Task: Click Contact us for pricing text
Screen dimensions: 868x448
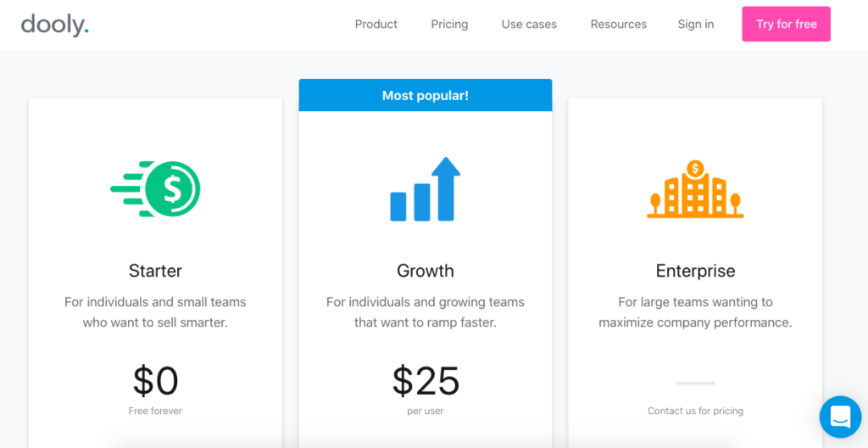Action: [695, 411]
